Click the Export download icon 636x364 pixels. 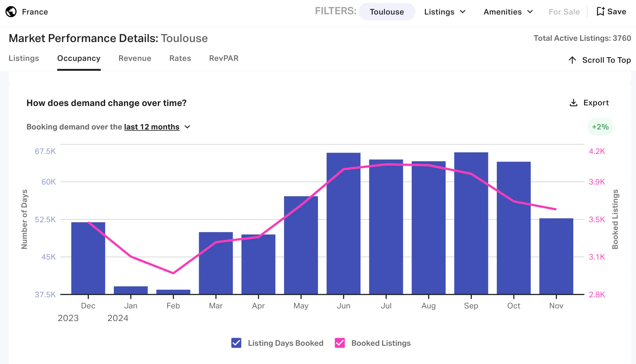pos(573,103)
